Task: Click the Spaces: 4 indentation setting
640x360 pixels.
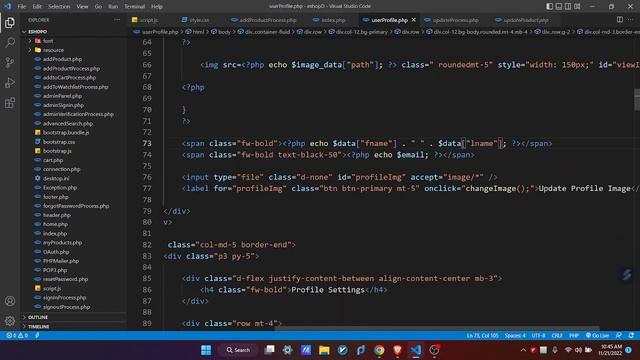Action: click(515, 336)
